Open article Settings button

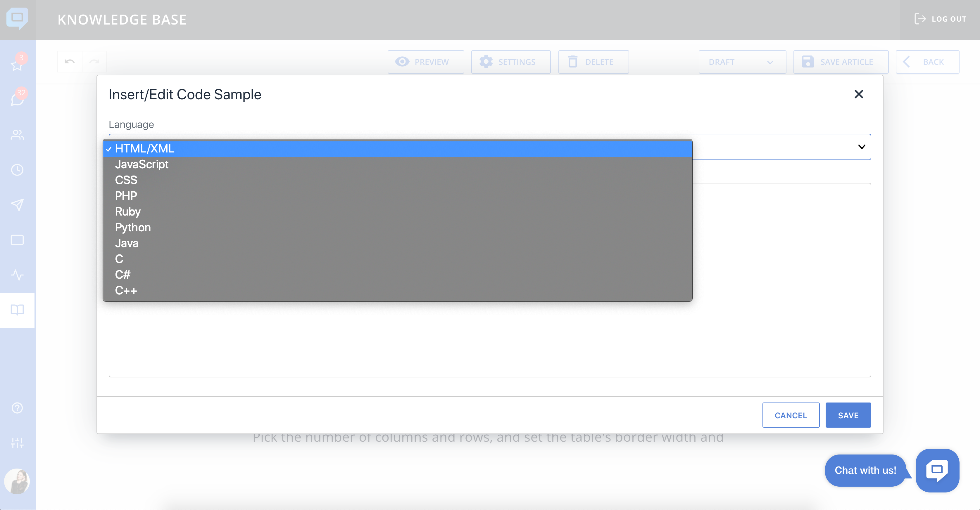coord(510,62)
